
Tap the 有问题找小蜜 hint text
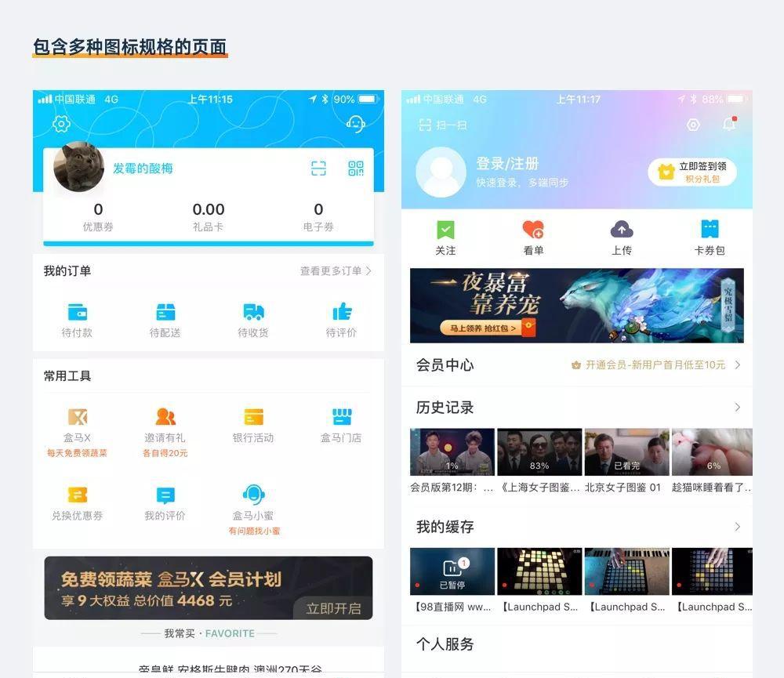(254, 531)
